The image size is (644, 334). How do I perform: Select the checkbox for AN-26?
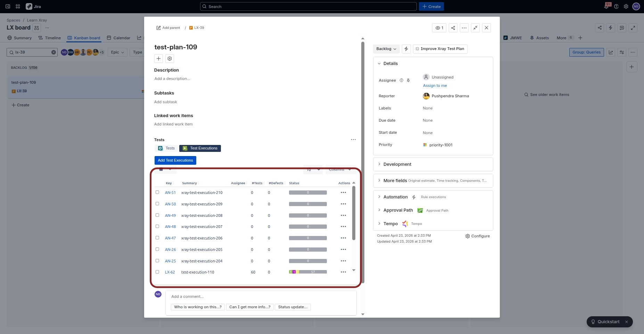(157, 249)
